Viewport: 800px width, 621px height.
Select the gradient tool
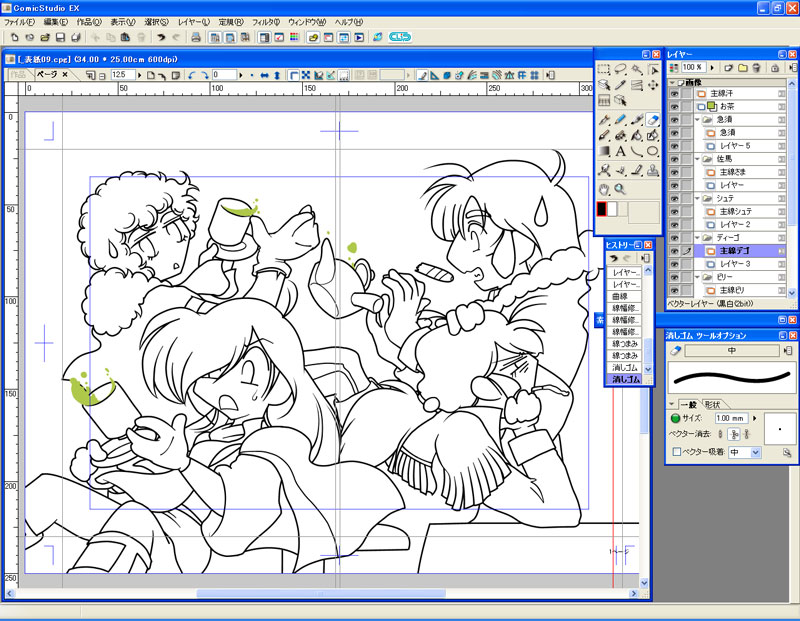click(x=605, y=152)
